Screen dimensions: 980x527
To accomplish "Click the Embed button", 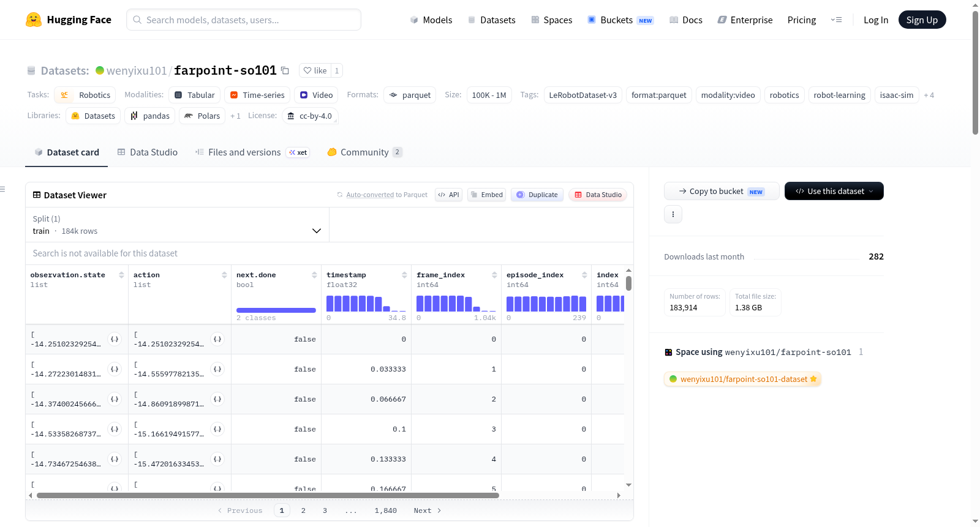I will click(486, 195).
